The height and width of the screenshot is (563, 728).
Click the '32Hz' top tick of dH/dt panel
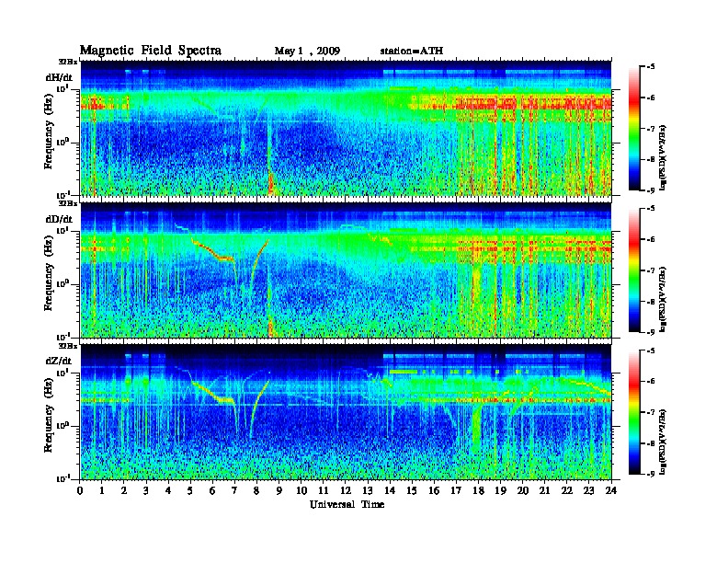[67, 62]
